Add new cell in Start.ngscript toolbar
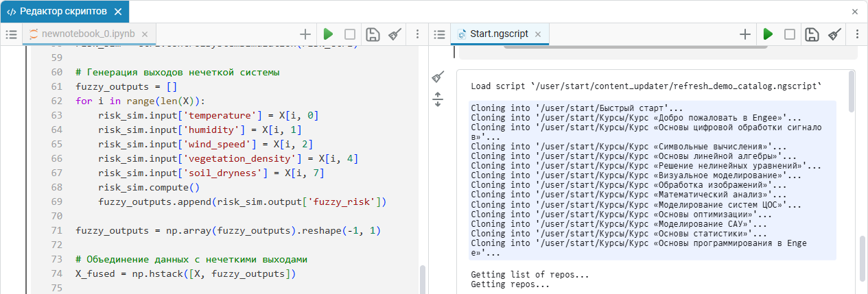 click(745, 34)
